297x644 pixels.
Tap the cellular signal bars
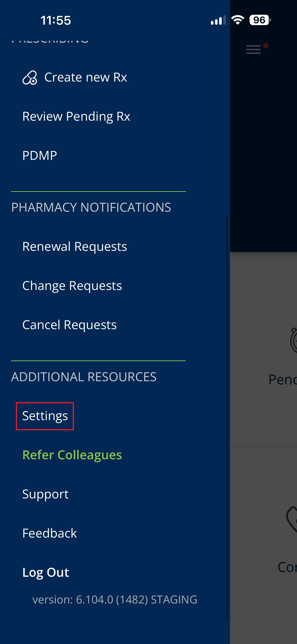pos(218,20)
